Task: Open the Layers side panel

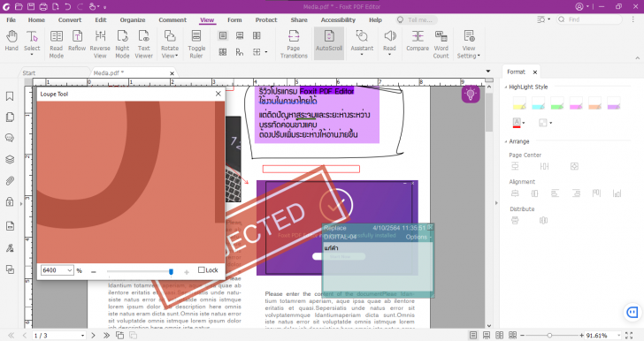Action: [10, 159]
